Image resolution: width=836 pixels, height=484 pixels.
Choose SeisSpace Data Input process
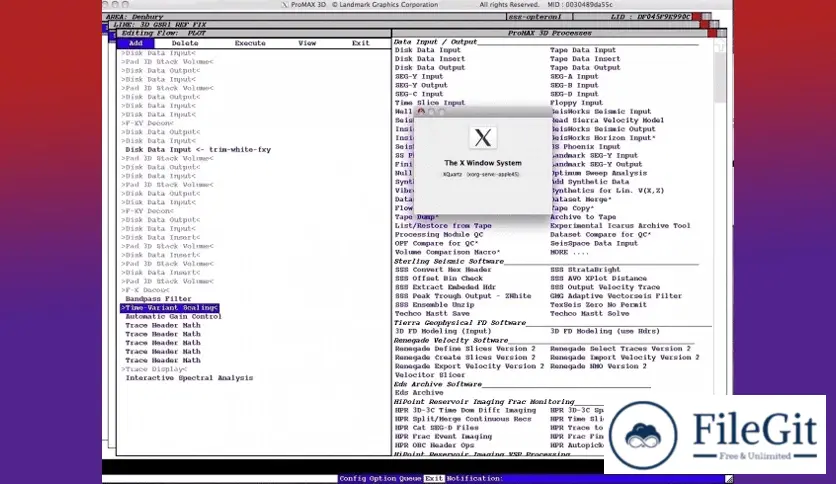(x=594, y=244)
